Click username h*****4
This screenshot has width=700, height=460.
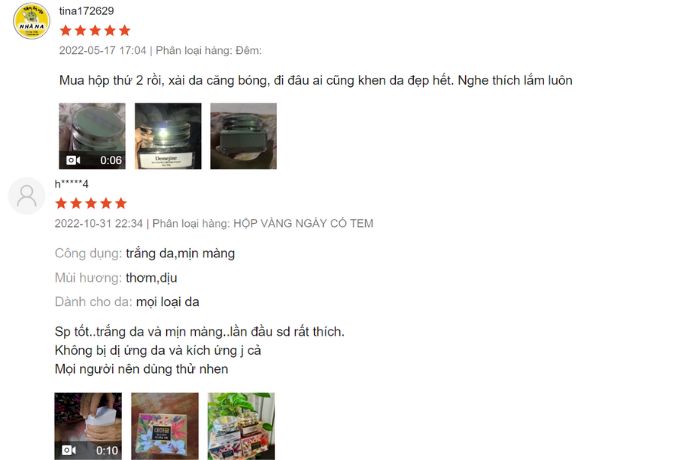71,184
